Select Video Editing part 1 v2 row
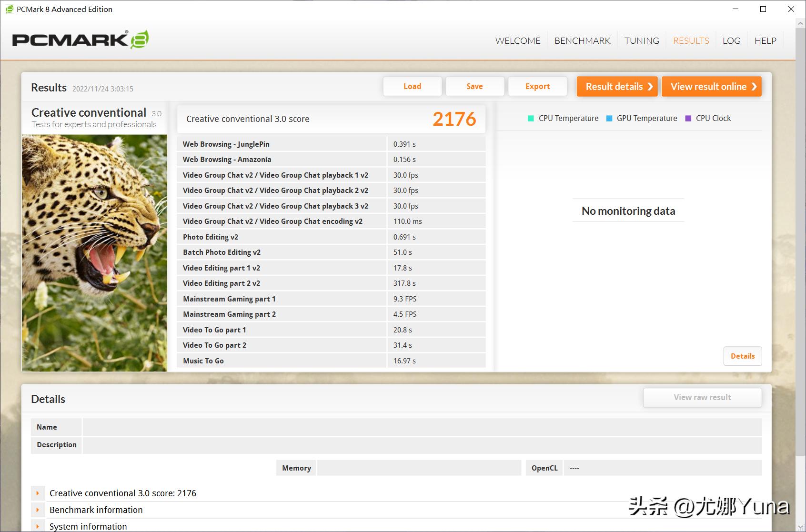The image size is (806, 532). pyautogui.click(x=332, y=268)
